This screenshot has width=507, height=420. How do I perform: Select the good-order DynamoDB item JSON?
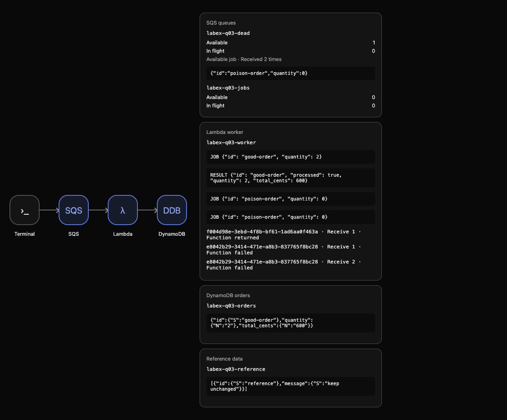[291, 323]
